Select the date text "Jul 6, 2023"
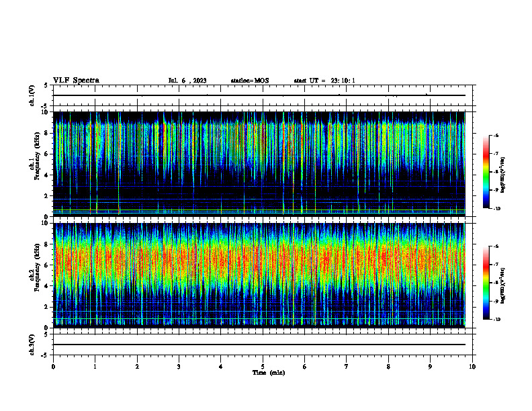The image size is (532, 411). [x=187, y=81]
